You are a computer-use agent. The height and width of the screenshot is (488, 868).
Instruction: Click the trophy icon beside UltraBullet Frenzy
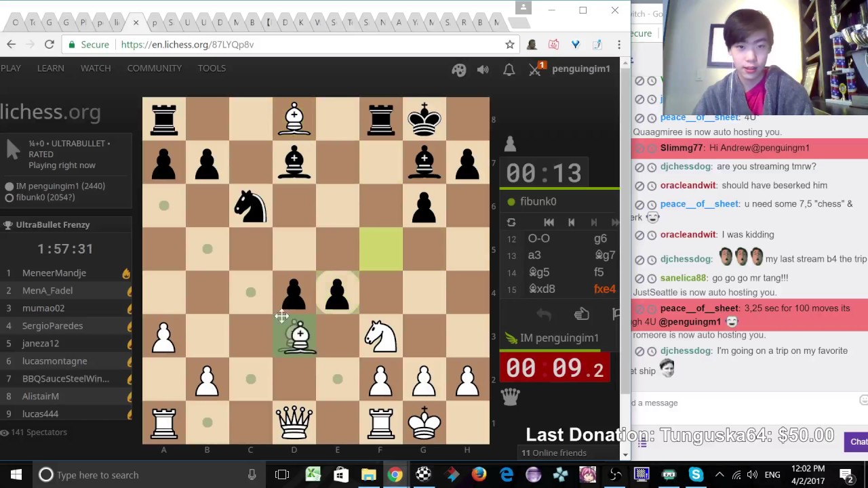pos(7,225)
